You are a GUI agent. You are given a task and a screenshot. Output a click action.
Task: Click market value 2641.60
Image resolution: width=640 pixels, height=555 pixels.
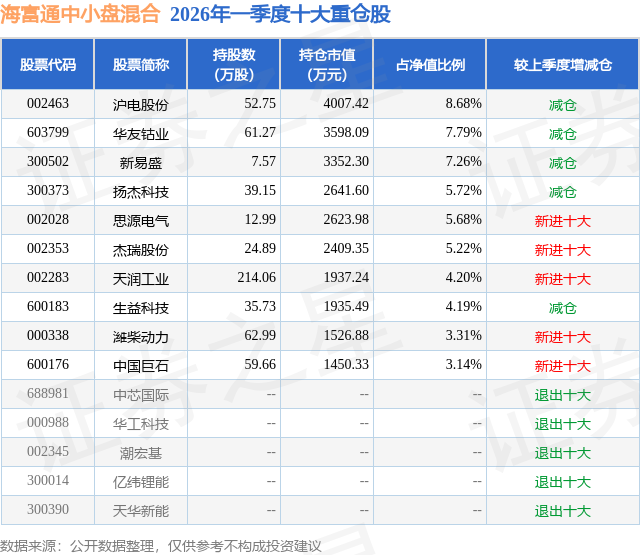coord(346,191)
